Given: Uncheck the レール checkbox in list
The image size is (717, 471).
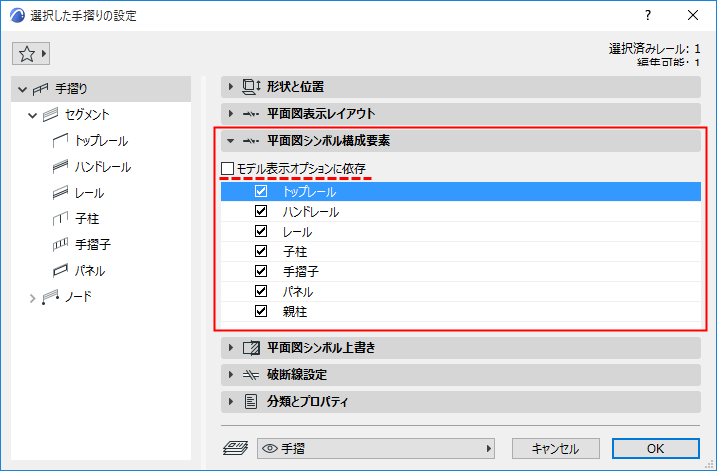Looking at the screenshot, I should (261, 231).
